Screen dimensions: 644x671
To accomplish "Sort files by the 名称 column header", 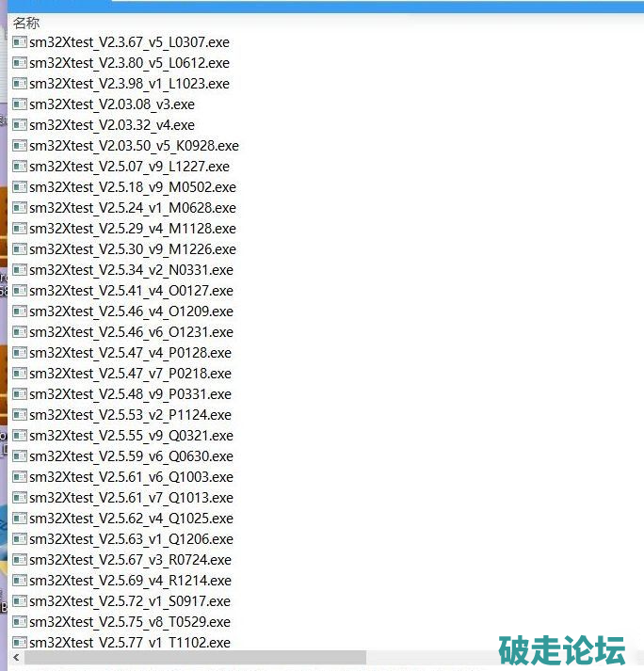I will pyautogui.click(x=26, y=23).
